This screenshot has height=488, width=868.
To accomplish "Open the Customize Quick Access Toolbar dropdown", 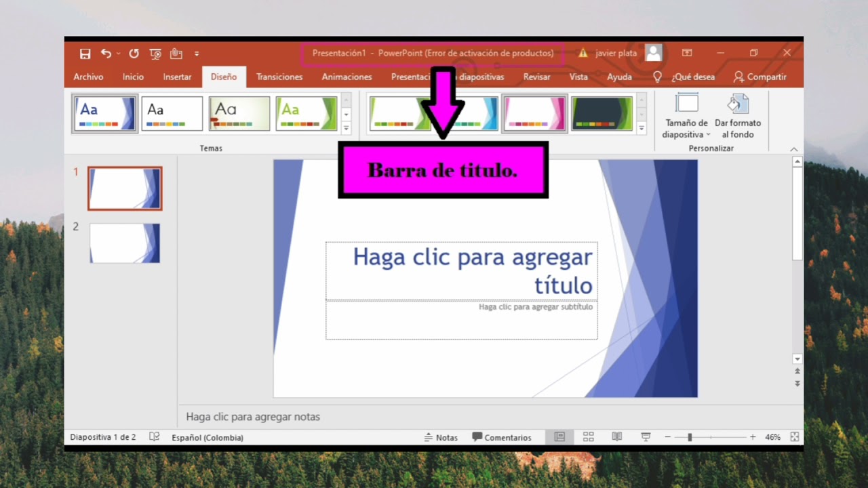I will (197, 53).
